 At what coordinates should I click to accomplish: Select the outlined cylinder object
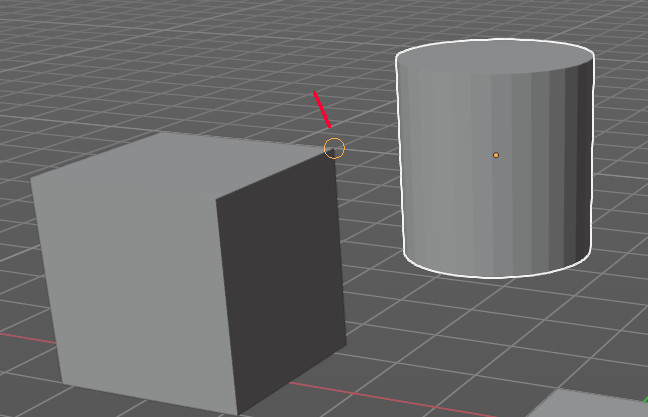click(x=495, y=159)
